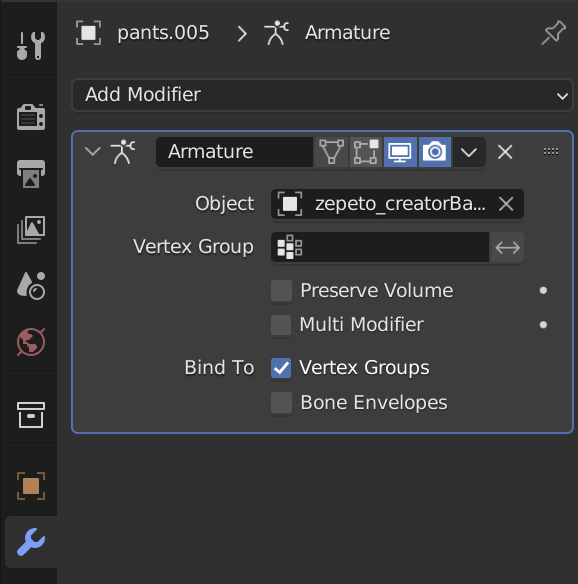Open the Render properties tab
This screenshot has height=584, width=578.
point(31,117)
